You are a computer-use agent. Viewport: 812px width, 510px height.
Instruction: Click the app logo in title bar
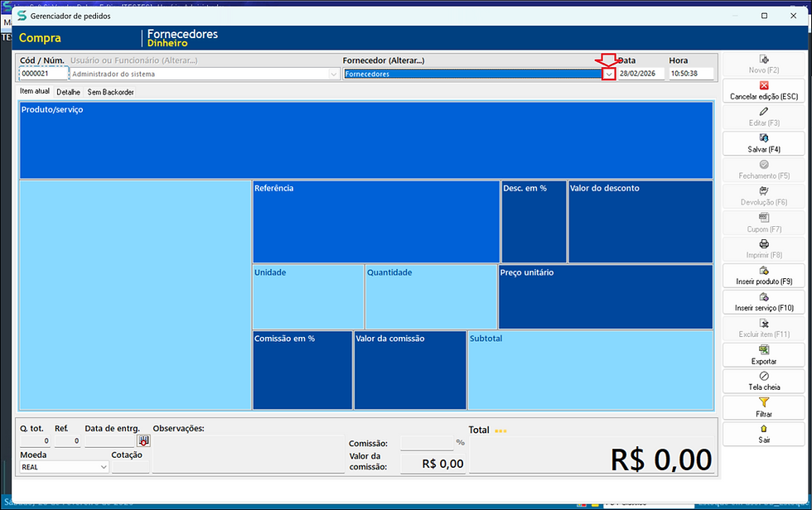(x=22, y=16)
